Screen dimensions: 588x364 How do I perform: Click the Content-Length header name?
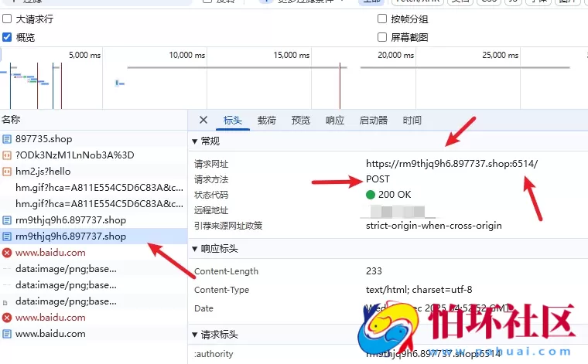226,271
